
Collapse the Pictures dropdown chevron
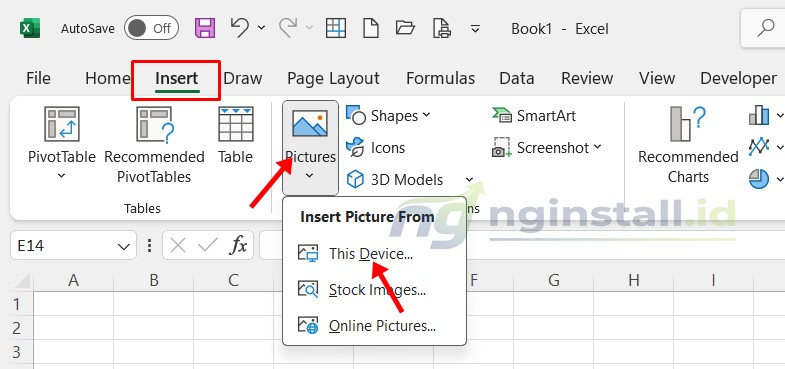(x=309, y=176)
